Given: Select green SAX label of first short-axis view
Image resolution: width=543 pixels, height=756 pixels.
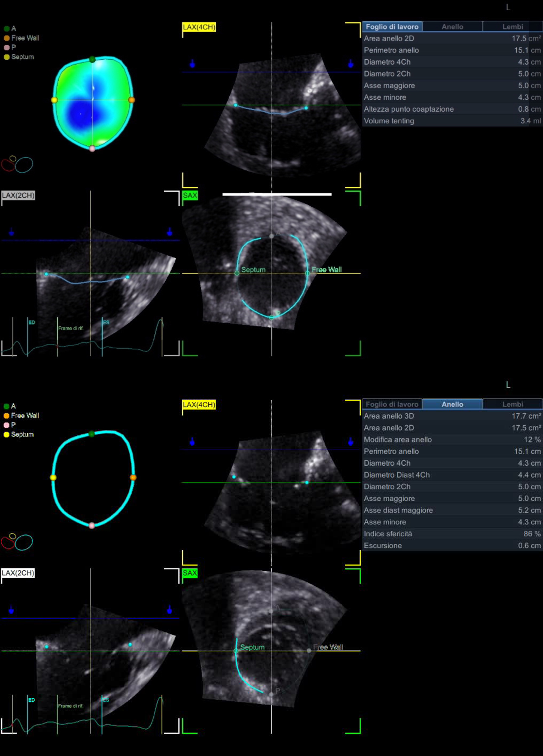Looking at the screenshot, I should pyautogui.click(x=190, y=196).
